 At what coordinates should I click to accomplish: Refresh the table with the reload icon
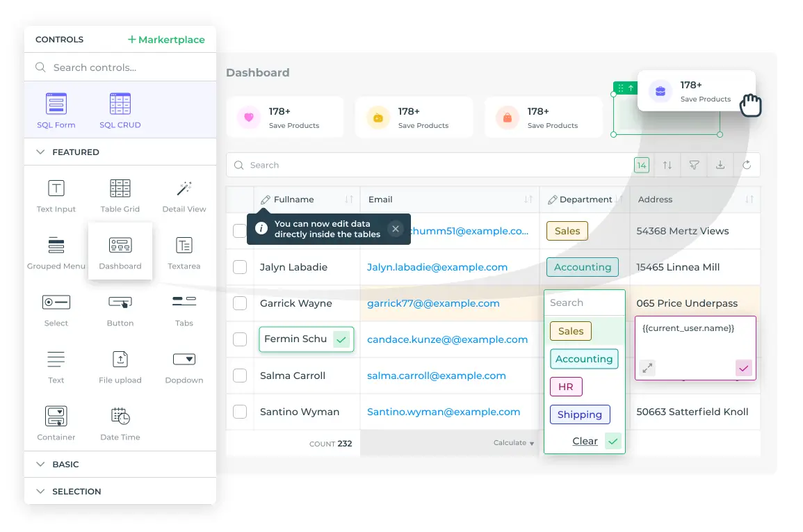747,165
